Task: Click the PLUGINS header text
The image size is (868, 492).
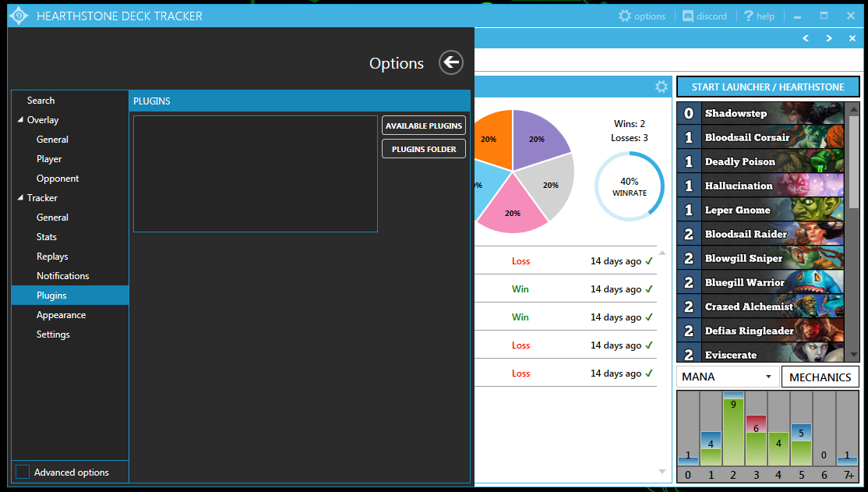Action: 152,101
